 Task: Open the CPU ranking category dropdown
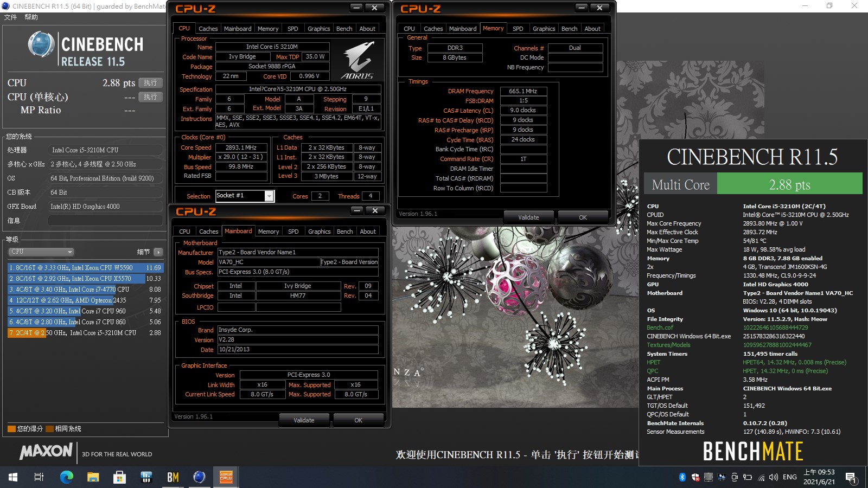(41, 252)
